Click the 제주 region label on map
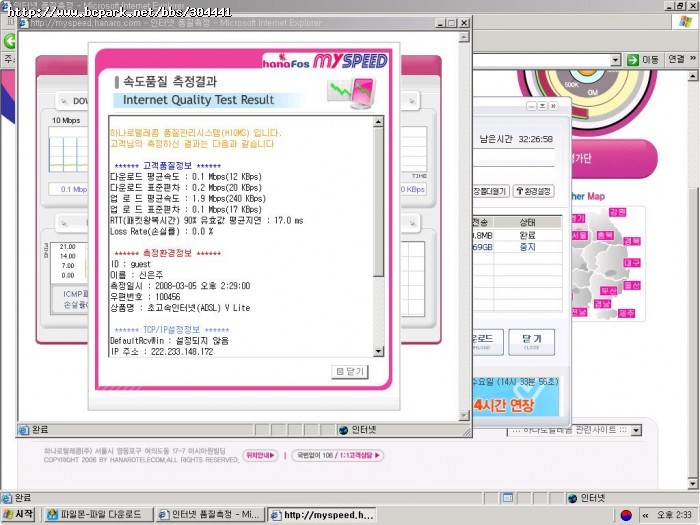Screen dimensions: 700x525 pos(626,313)
